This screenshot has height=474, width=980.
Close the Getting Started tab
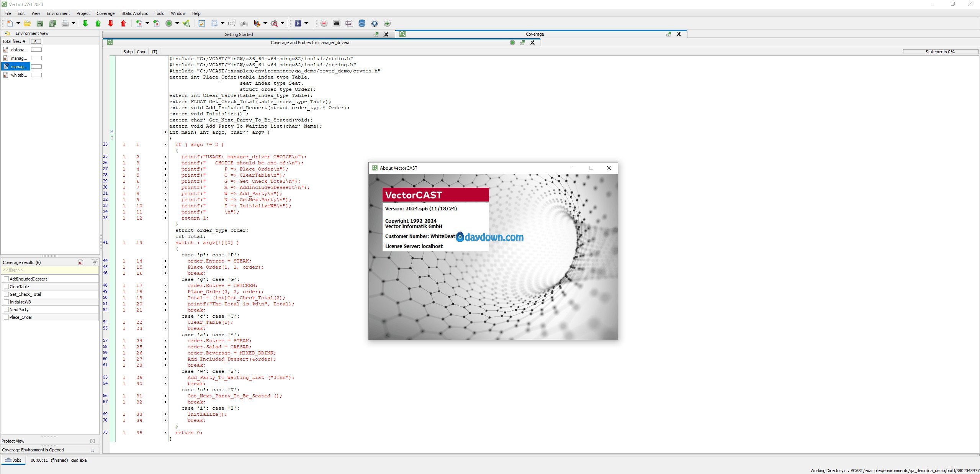386,34
